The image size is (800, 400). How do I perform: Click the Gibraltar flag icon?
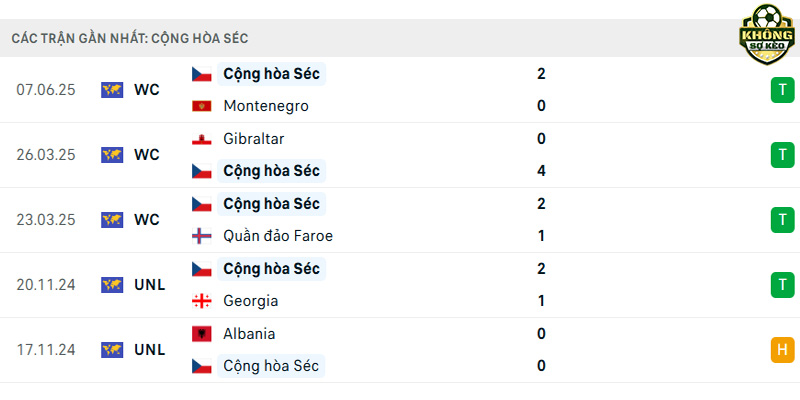202,139
